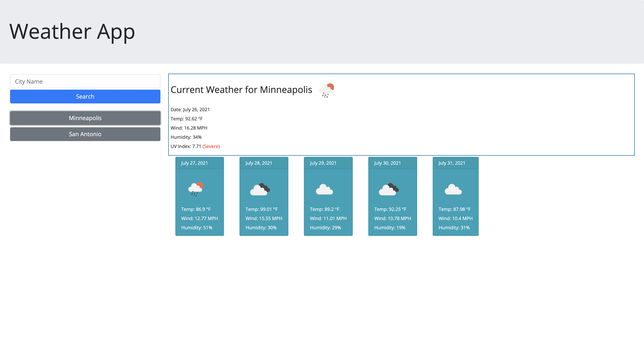
Task: Click the July 27 forecast weather icon
Action: tap(196, 189)
